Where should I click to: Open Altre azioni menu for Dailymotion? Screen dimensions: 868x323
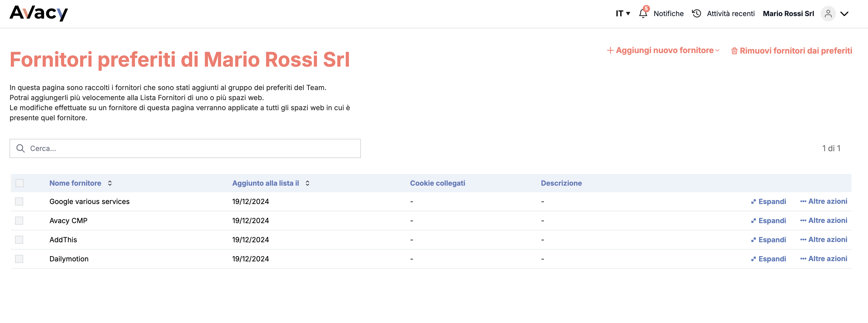[x=823, y=259]
